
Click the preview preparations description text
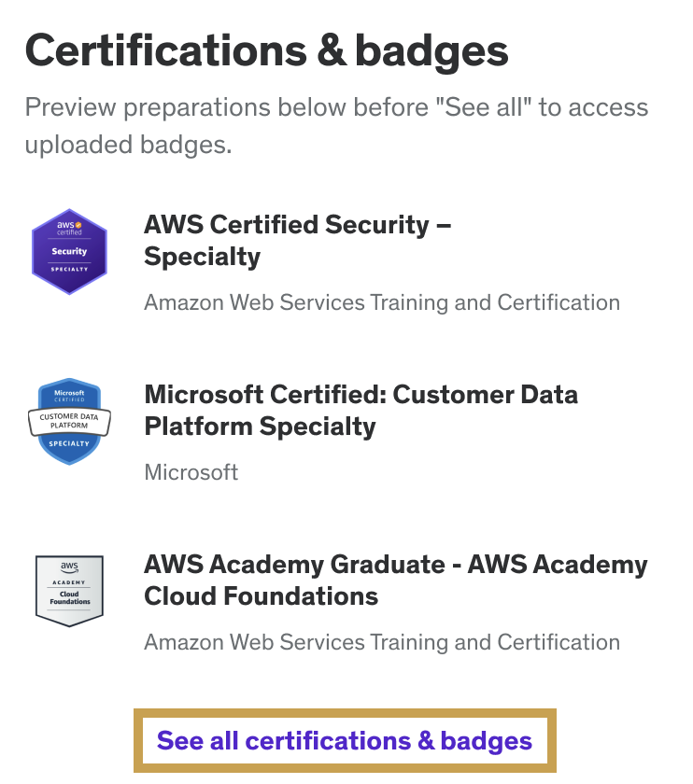pos(336,125)
